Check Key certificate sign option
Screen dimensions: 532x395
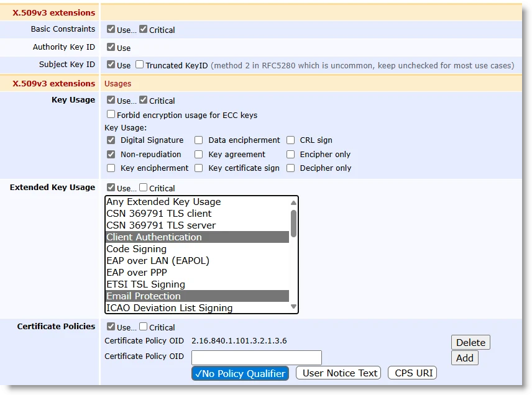pyautogui.click(x=198, y=168)
